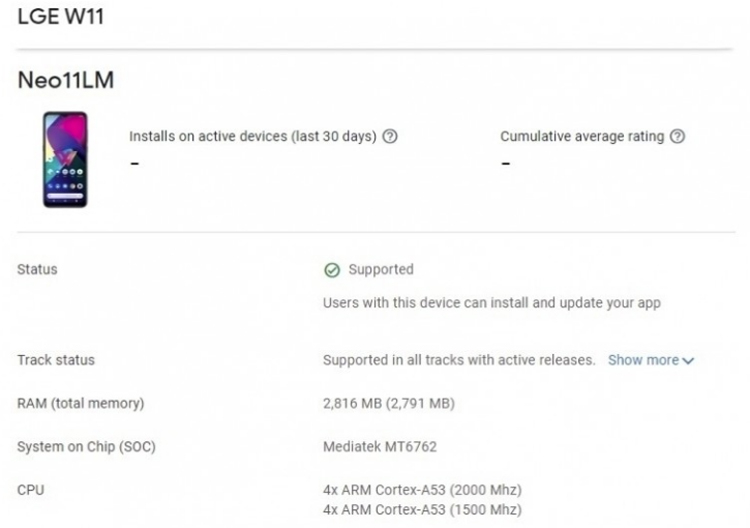
Task: Click the Track status row label
Action: [56, 360]
